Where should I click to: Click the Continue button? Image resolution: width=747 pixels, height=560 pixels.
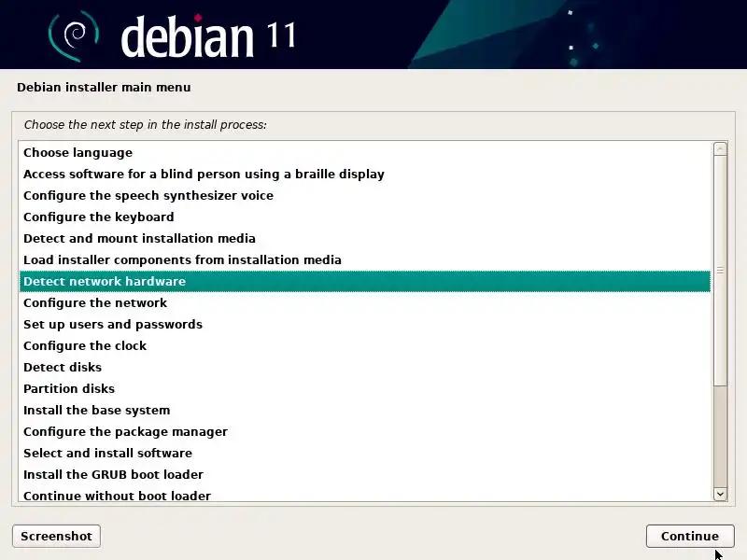pyautogui.click(x=690, y=536)
